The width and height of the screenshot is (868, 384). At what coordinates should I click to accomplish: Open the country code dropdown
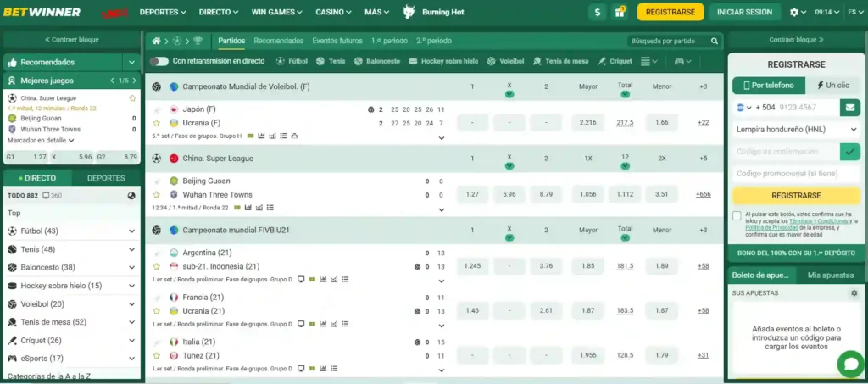point(743,108)
